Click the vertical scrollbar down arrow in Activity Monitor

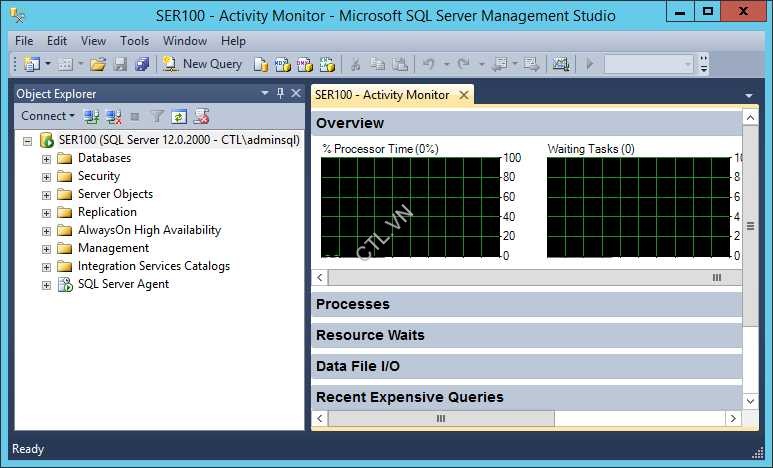[750, 401]
